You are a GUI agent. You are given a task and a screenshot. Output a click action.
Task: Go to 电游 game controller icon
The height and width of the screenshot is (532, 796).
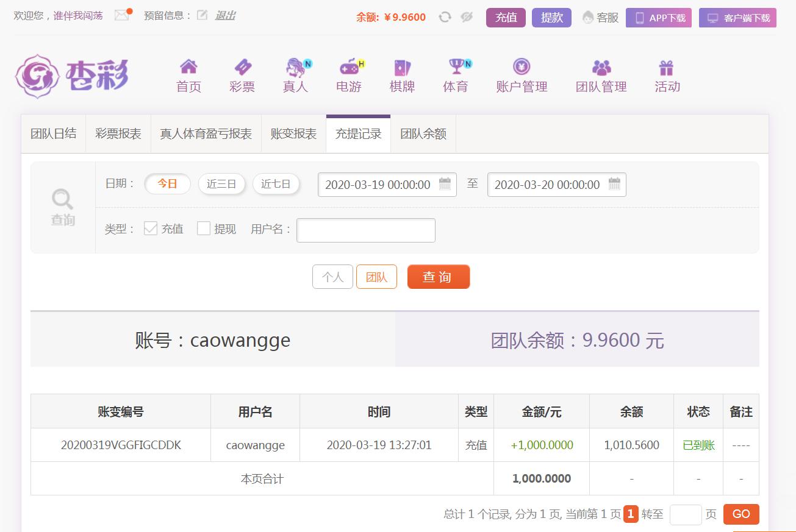(x=349, y=66)
